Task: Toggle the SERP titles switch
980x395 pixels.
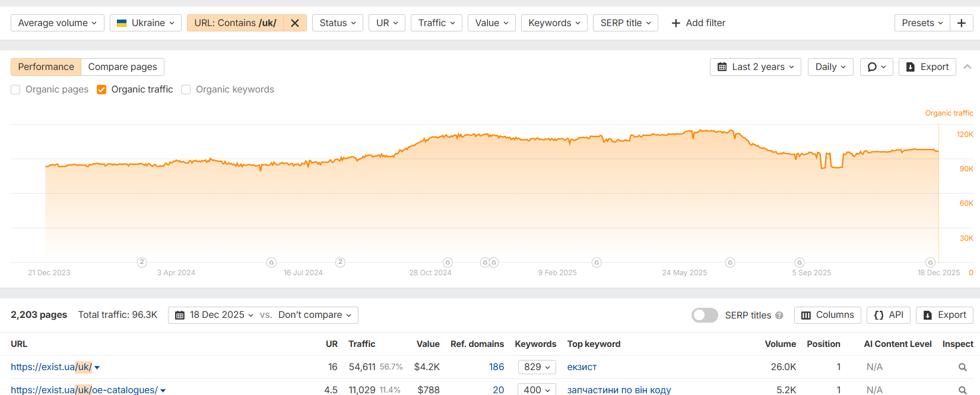Action: coord(705,315)
